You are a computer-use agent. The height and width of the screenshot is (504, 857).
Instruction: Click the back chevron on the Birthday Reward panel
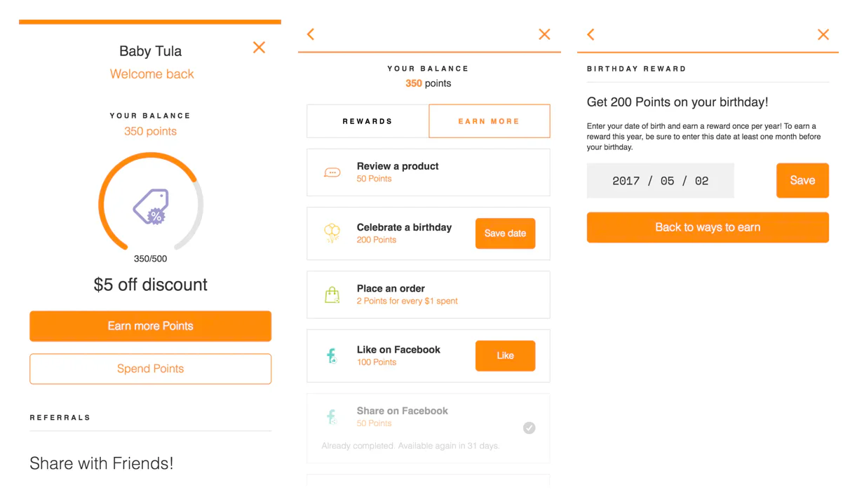pos(590,34)
